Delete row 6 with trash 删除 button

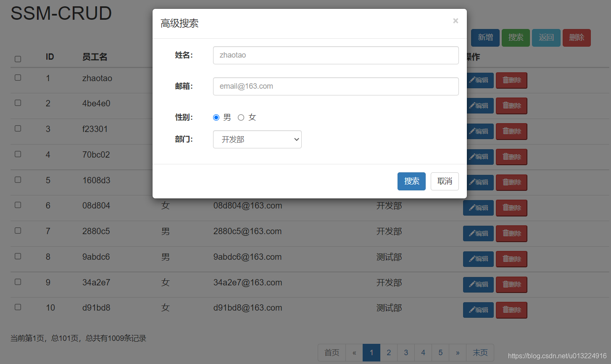pyautogui.click(x=511, y=208)
